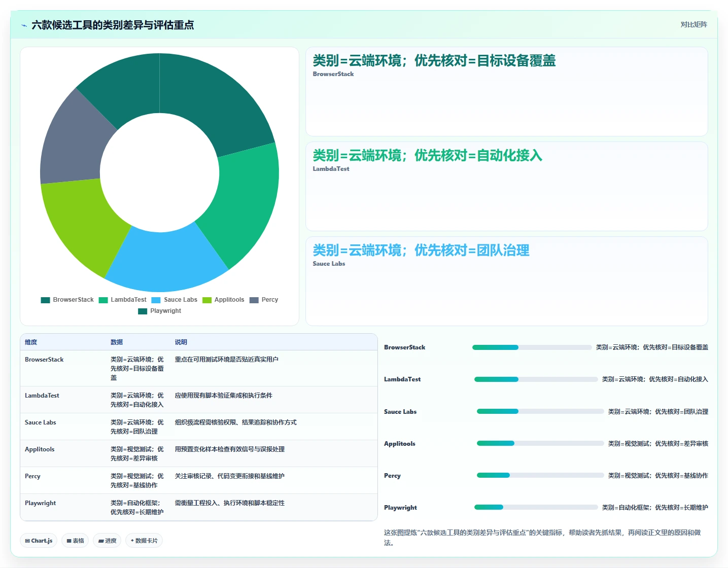This screenshot has width=728, height=568.
Task: Click the 数据卡片 tag
Action: coord(144,541)
